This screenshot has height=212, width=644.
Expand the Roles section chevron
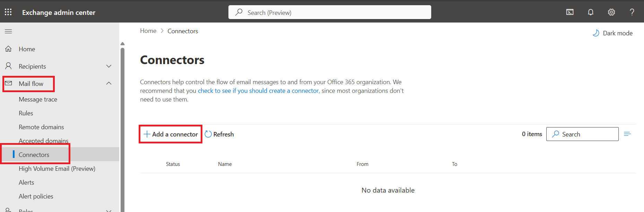(x=109, y=210)
